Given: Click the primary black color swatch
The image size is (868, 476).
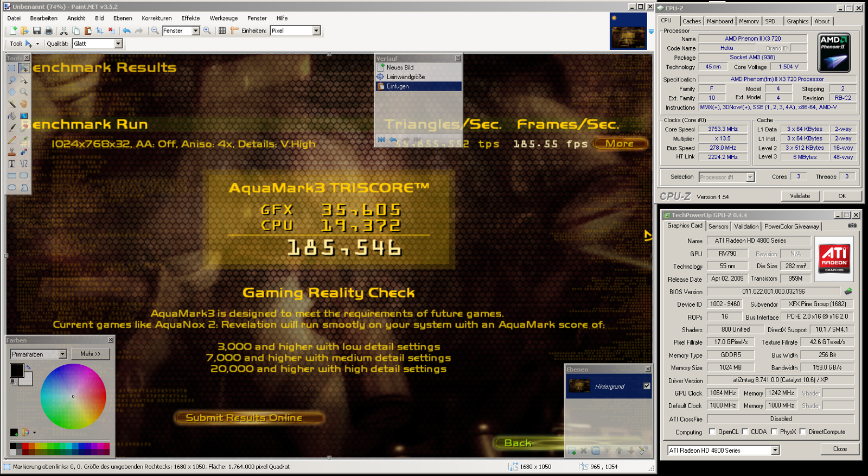Looking at the screenshot, I should coord(16,370).
